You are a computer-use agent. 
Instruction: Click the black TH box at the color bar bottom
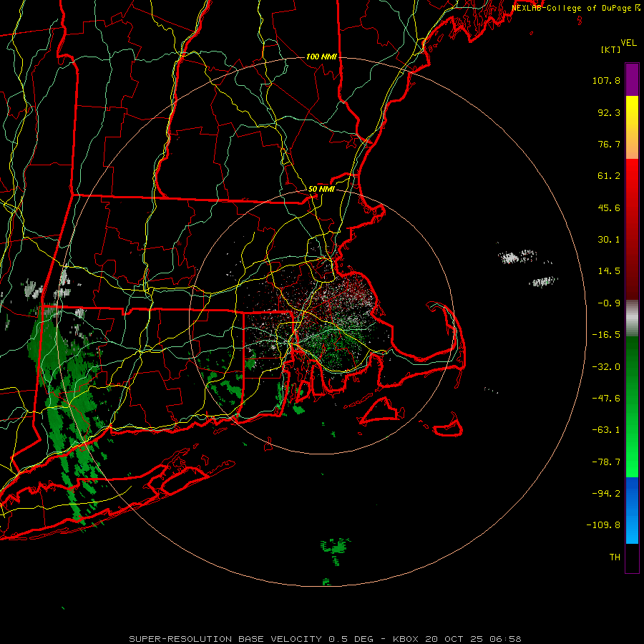click(632, 557)
